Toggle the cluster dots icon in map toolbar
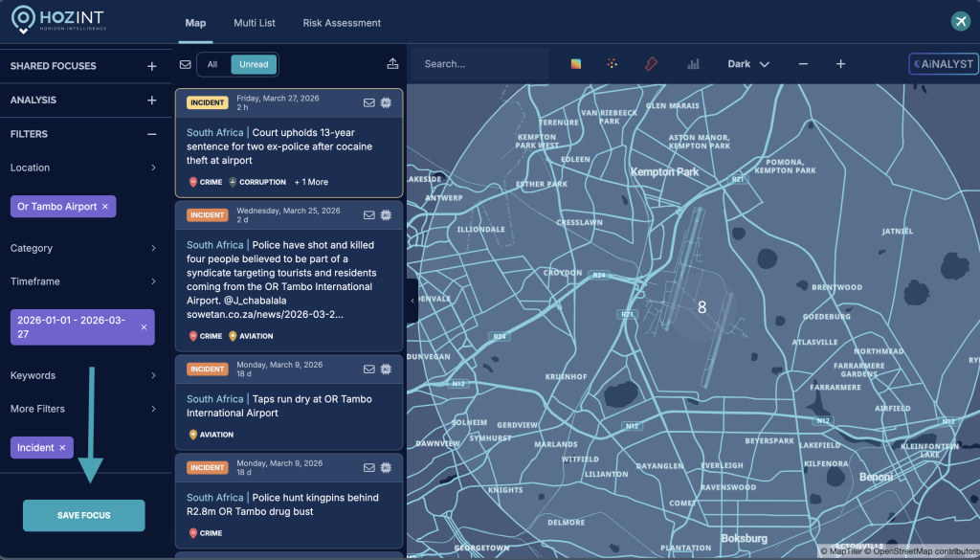Screen dimensions: 980x560 click(612, 64)
